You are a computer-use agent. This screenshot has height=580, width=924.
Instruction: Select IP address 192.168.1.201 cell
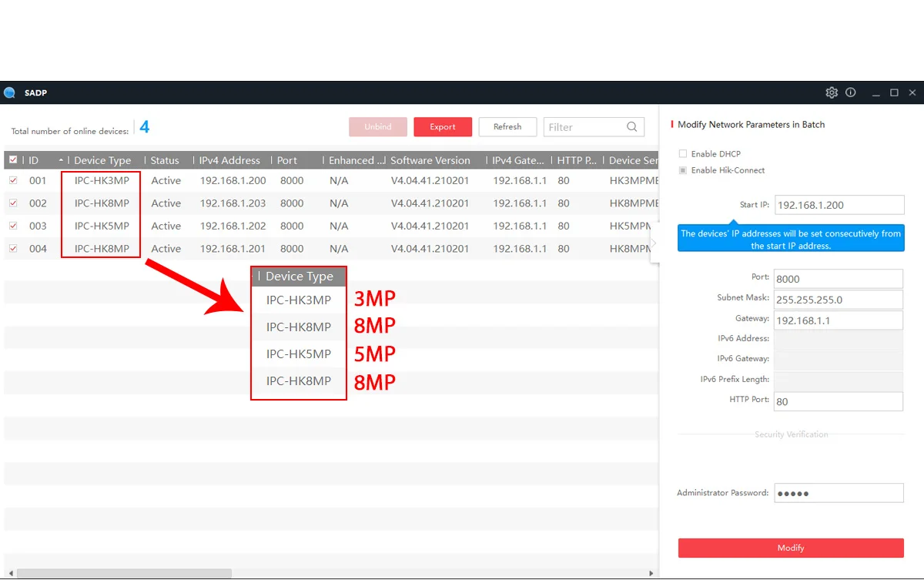(x=233, y=249)
